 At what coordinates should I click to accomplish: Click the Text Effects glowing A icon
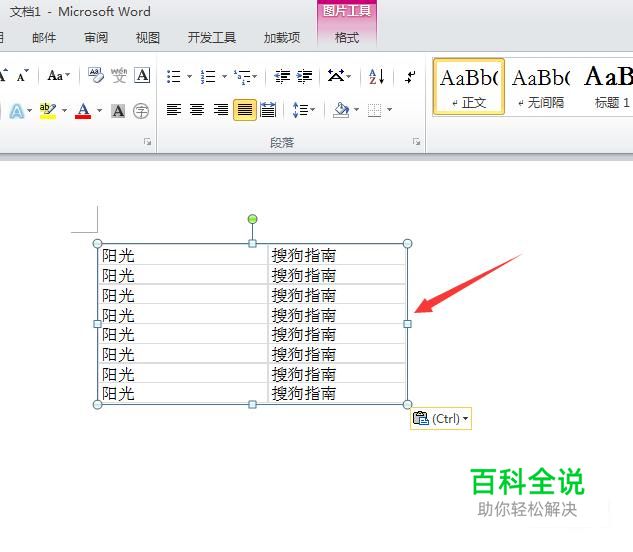click(17, 111)
